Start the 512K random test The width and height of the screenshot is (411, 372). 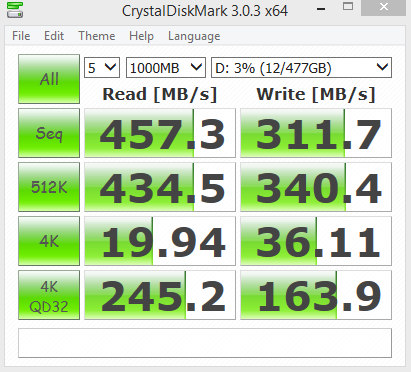(x=49, y=187)
